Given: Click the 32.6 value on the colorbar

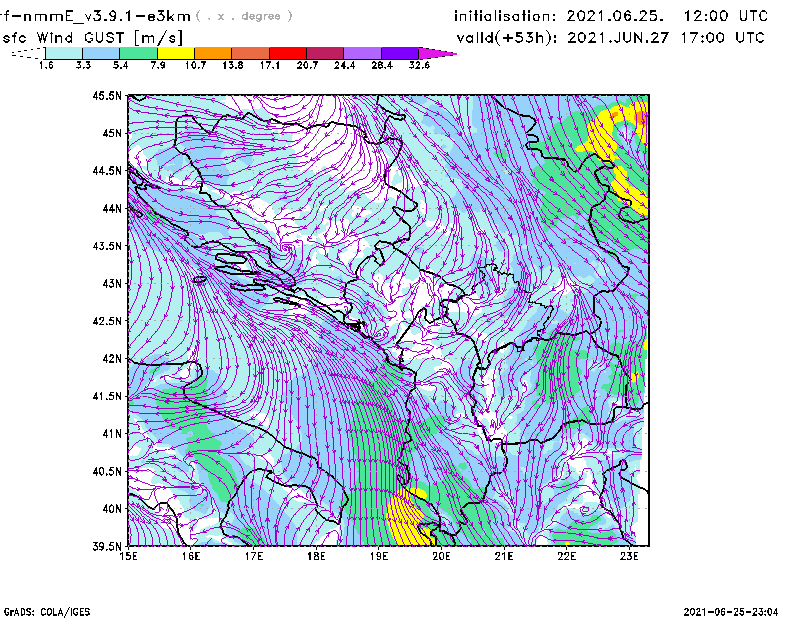Looking at the screenshot, I should point(419,65).
